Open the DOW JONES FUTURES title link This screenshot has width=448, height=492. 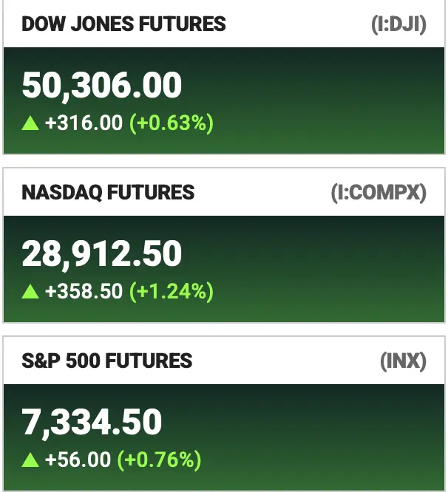coord(123,24)
